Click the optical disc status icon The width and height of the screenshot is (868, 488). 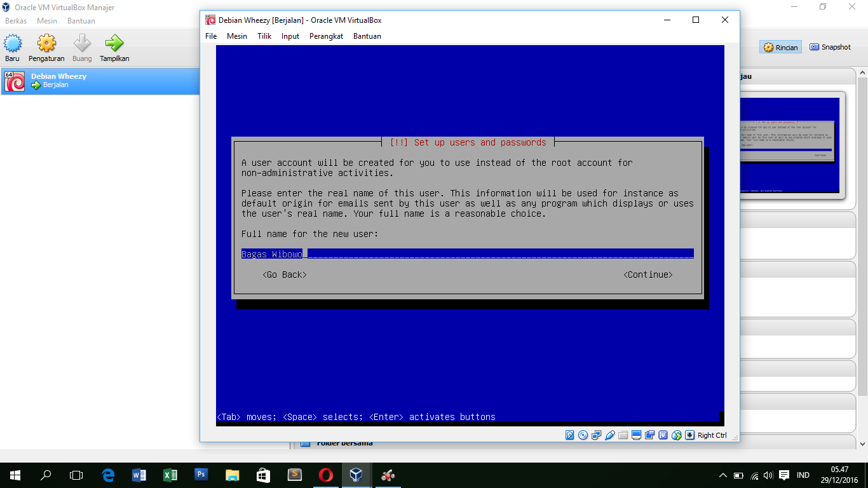[x=583, y=435]
